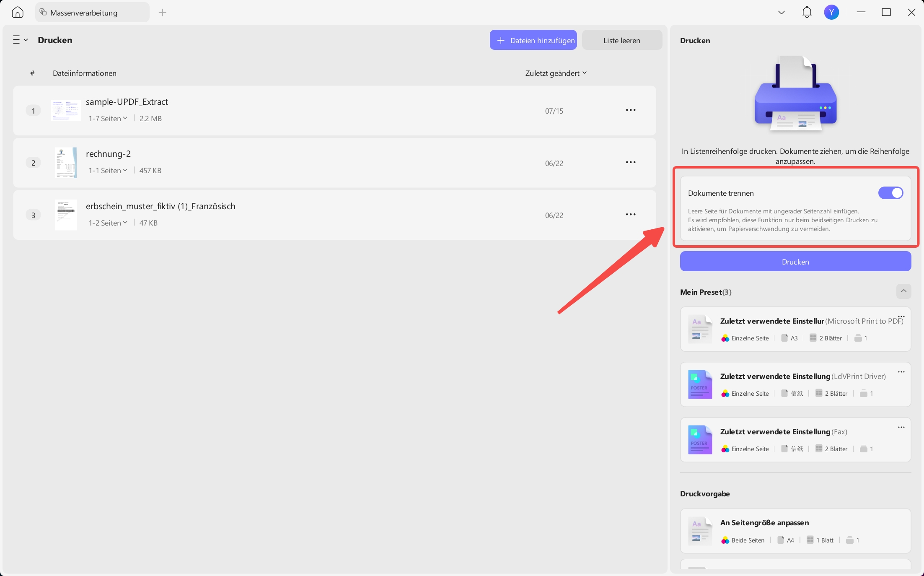Minimize the application window
Viewport: 924px width, 576px height.
pyautogui.click(x=861, y=13)
